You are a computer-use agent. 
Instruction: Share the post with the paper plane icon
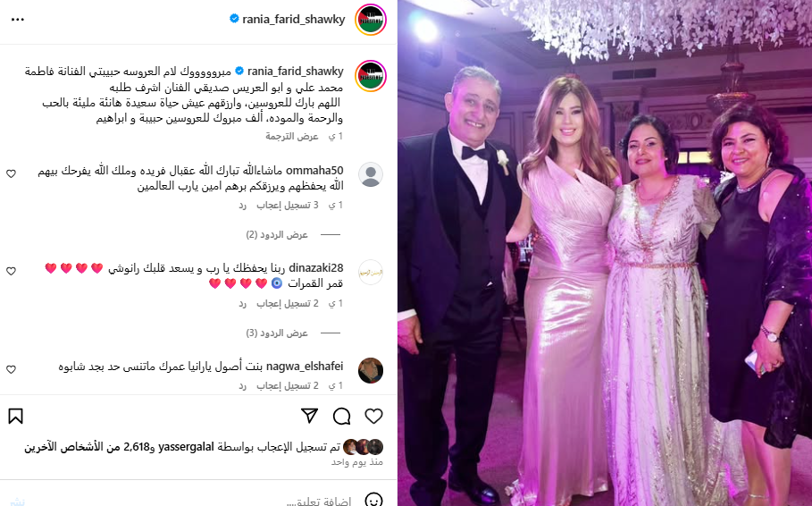(x=309, y=416)
